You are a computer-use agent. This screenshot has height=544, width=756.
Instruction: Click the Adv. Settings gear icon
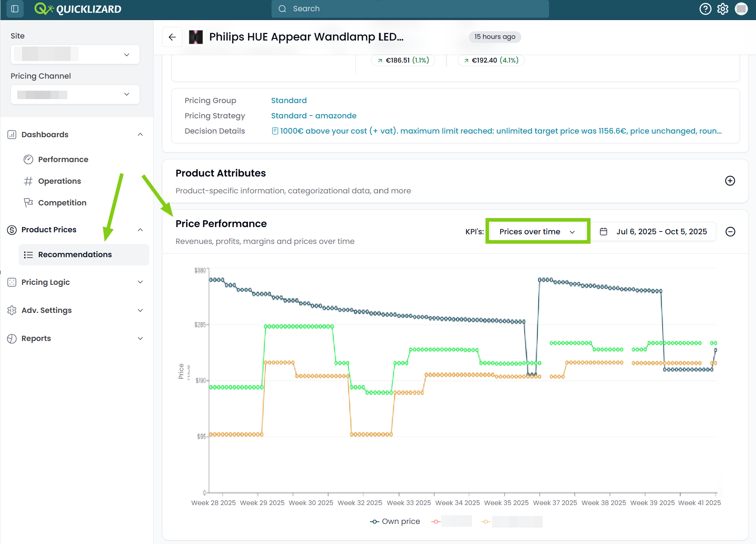pyautogui.click(x=12, y=311)
